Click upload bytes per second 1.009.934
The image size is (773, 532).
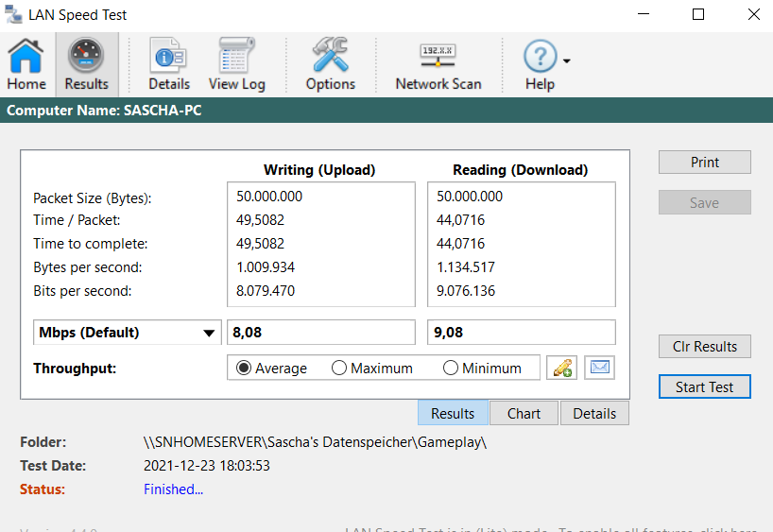coord(266,267)
